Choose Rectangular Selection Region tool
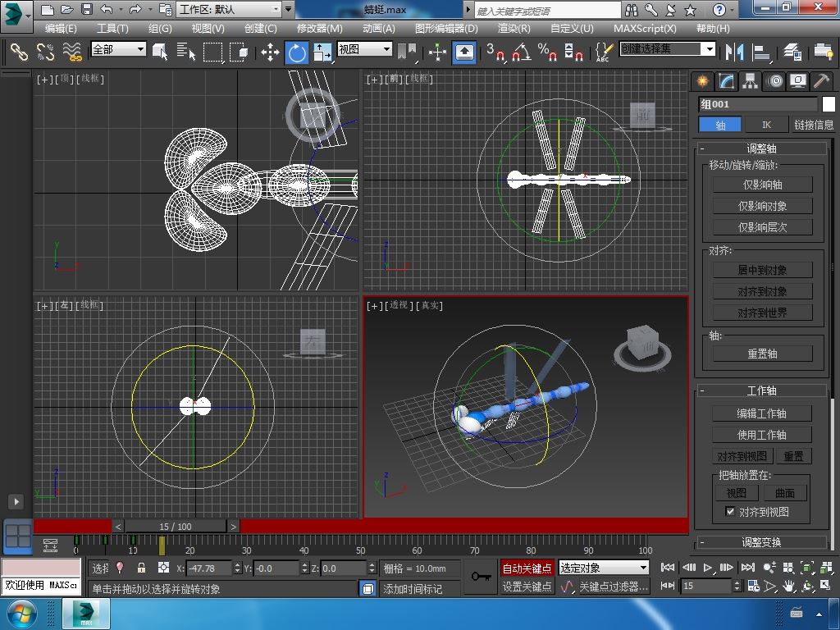 212,52
